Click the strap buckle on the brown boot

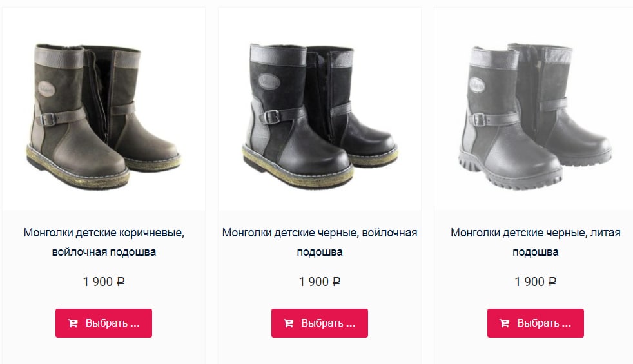click(48, 119)
